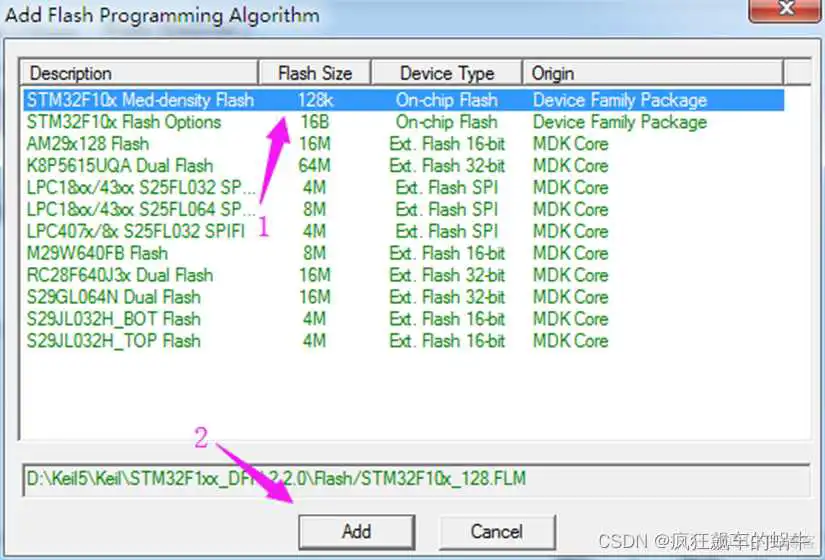Viewport: 825px width, 560px height.
Task: Select LPC407x/8x S25FL032 SPIFI row
Action: point(125,232)
